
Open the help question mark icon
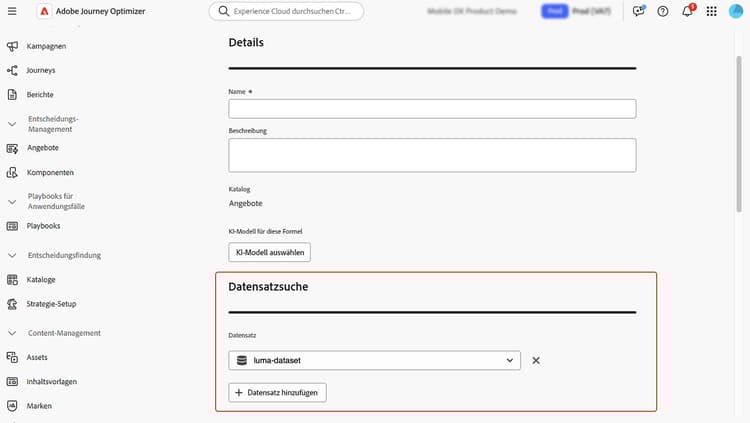tap(662, 11)
